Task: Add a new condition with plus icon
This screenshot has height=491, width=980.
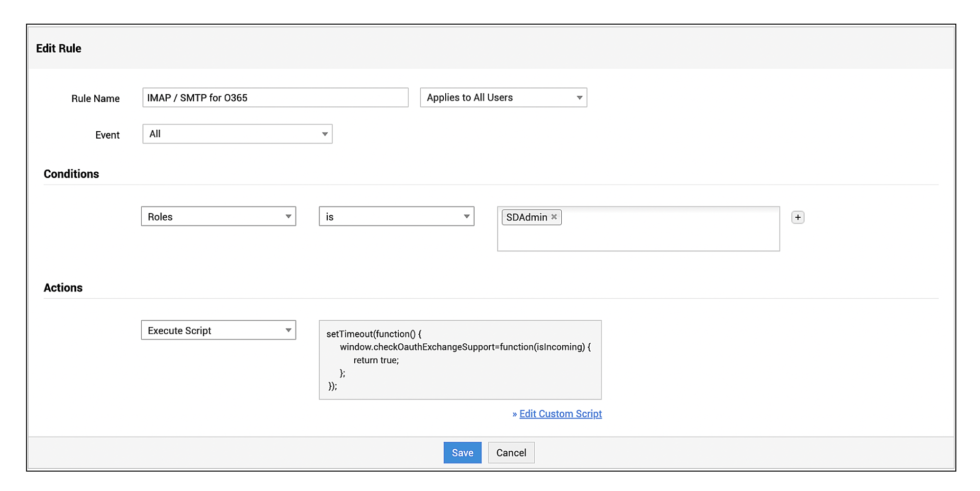Action: tap(798, 217)
